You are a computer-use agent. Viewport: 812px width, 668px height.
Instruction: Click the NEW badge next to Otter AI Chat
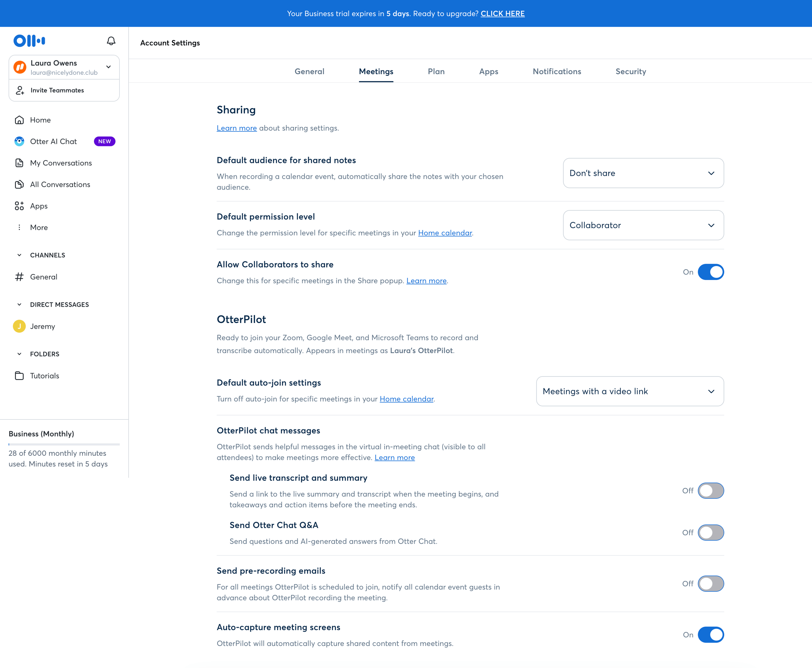105,142
